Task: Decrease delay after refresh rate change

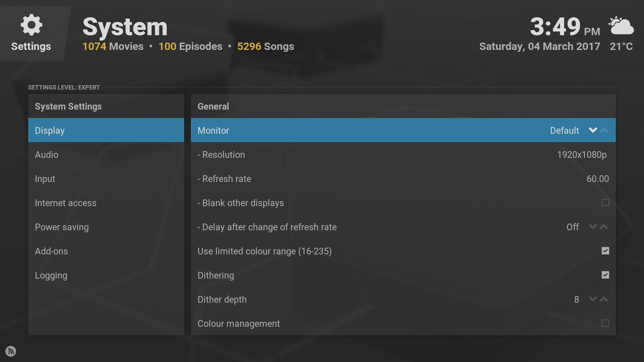Action: tap(593, 227)
